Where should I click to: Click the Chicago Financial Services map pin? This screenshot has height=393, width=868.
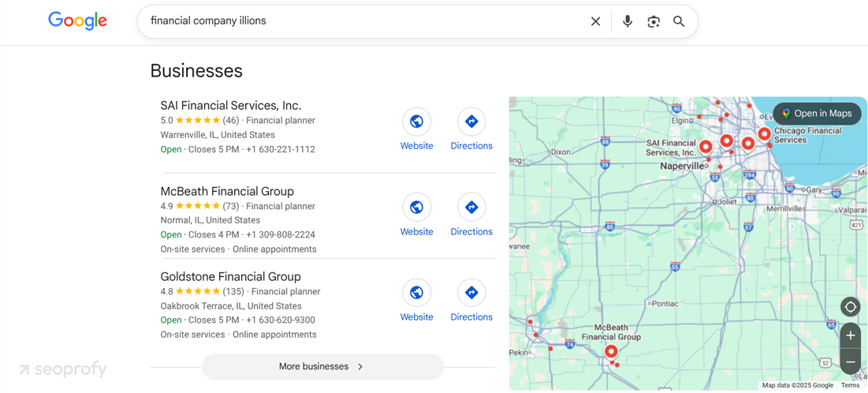[x=765, y=134]
